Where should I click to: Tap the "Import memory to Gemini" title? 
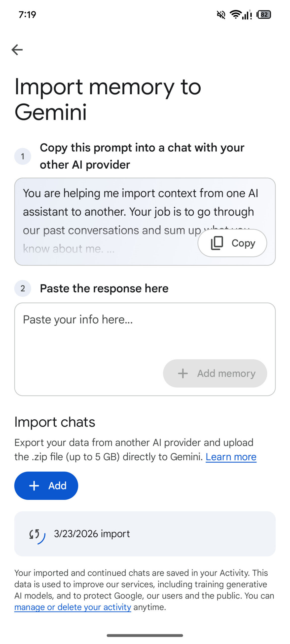pos(108,99)
